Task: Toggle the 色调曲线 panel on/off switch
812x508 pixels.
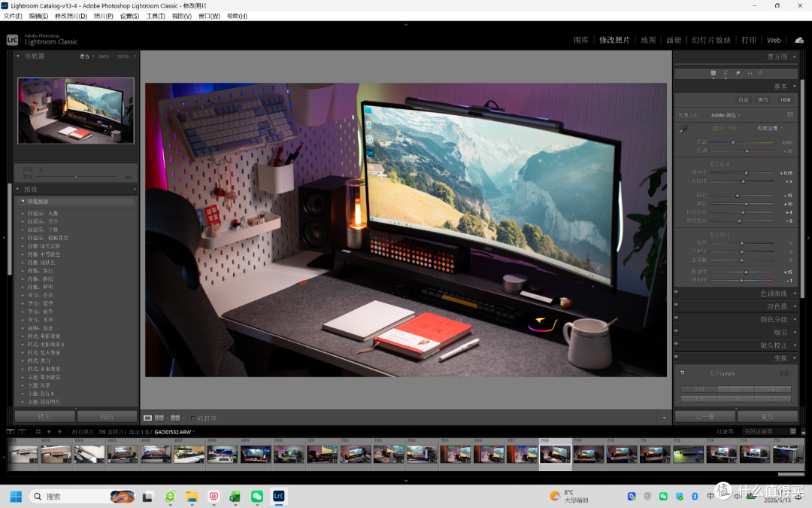Action: coord(677,293)
